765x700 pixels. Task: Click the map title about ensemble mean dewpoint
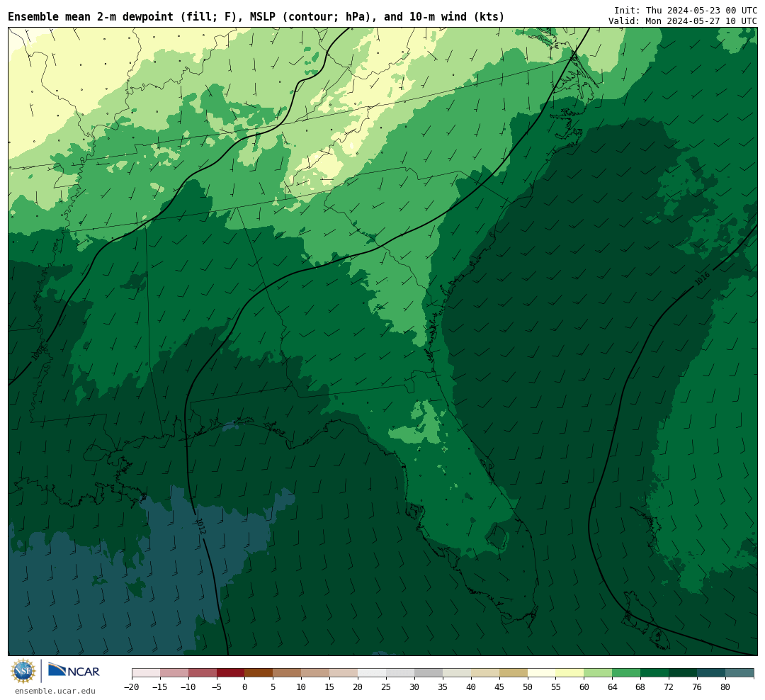[x=256, y=16]
